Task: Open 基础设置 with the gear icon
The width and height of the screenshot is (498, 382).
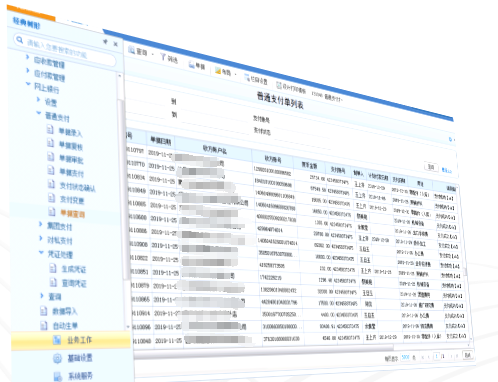Action: point(57,358)
